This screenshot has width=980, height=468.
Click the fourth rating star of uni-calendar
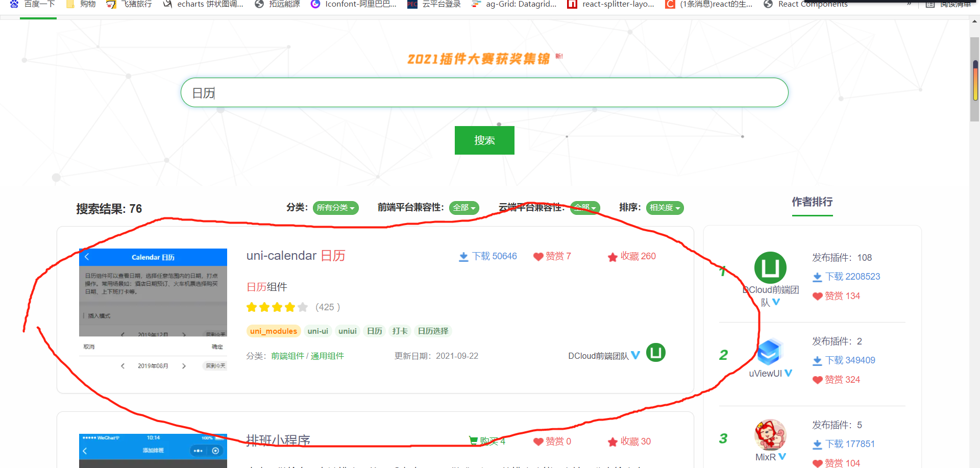[x=290, y=307]
